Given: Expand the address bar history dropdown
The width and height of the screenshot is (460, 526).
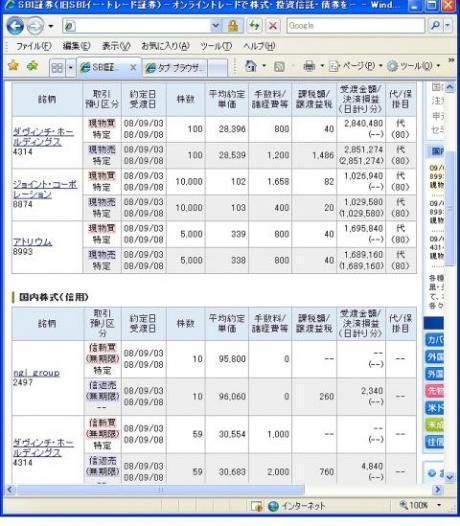Looking at the screenshot, I should (216, 26).
